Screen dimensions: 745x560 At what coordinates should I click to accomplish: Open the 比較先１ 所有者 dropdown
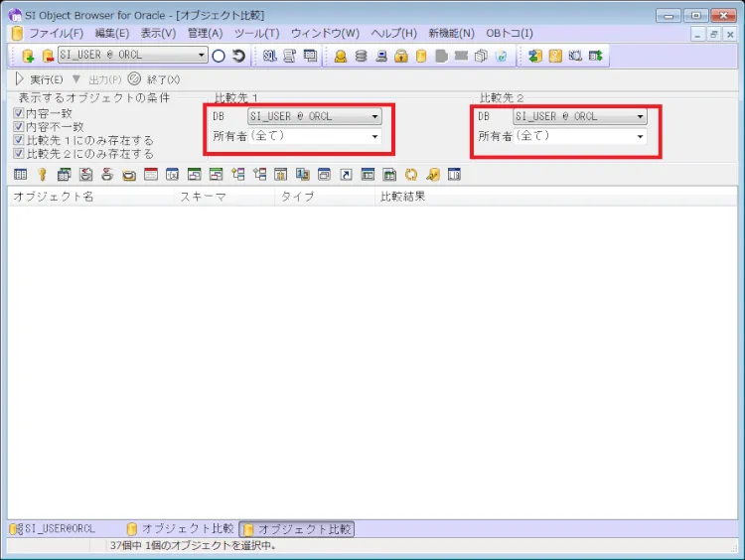[374, 137]
